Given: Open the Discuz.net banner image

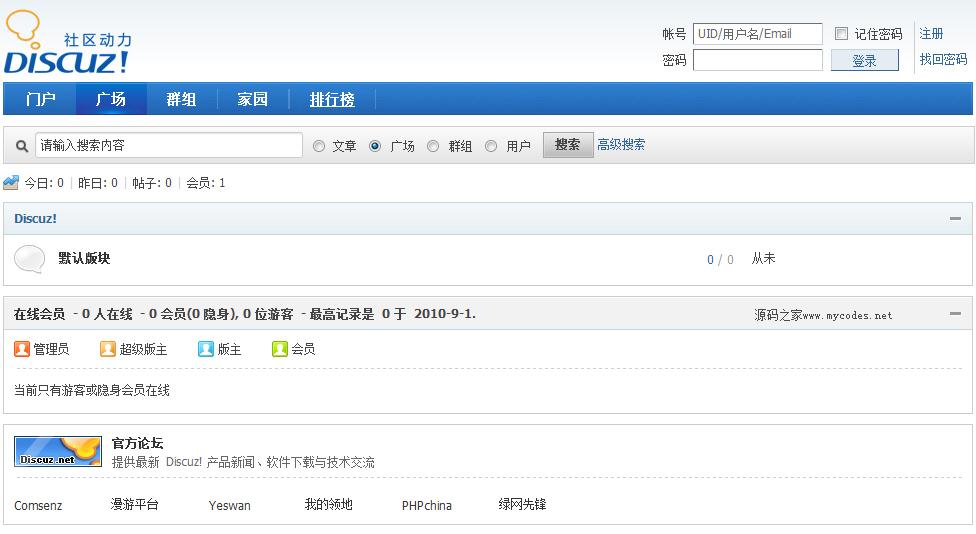Looking at the screenshot, I should click(58, 452).
